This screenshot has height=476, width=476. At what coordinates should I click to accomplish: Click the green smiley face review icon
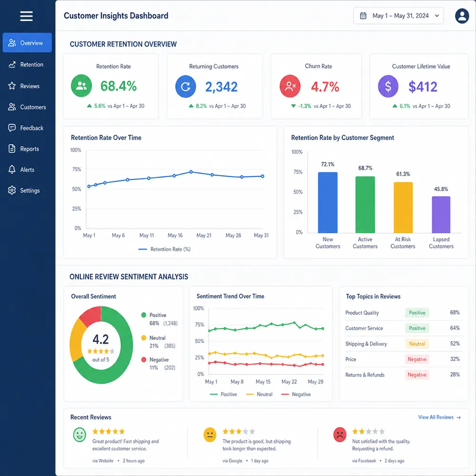(x=79, y=435)
